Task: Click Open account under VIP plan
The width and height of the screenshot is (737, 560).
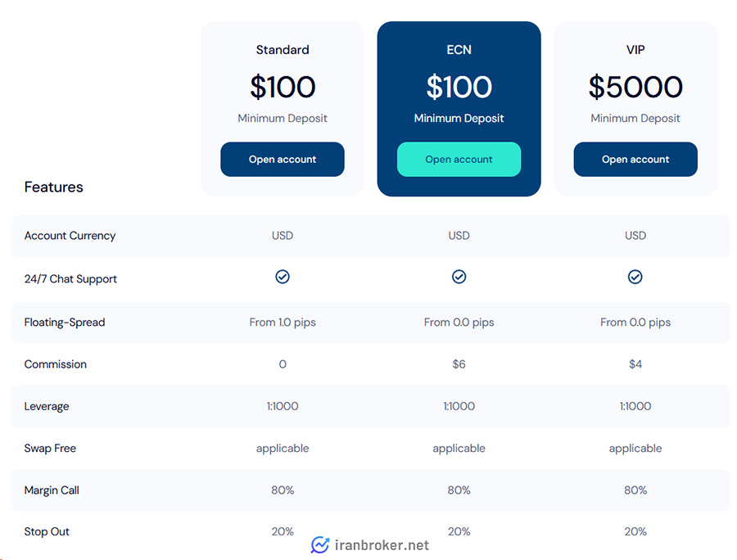Action: 635,160
